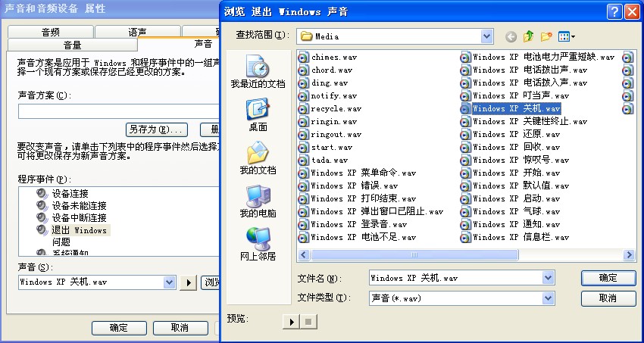Play the sound in properties window

[189, 282]
